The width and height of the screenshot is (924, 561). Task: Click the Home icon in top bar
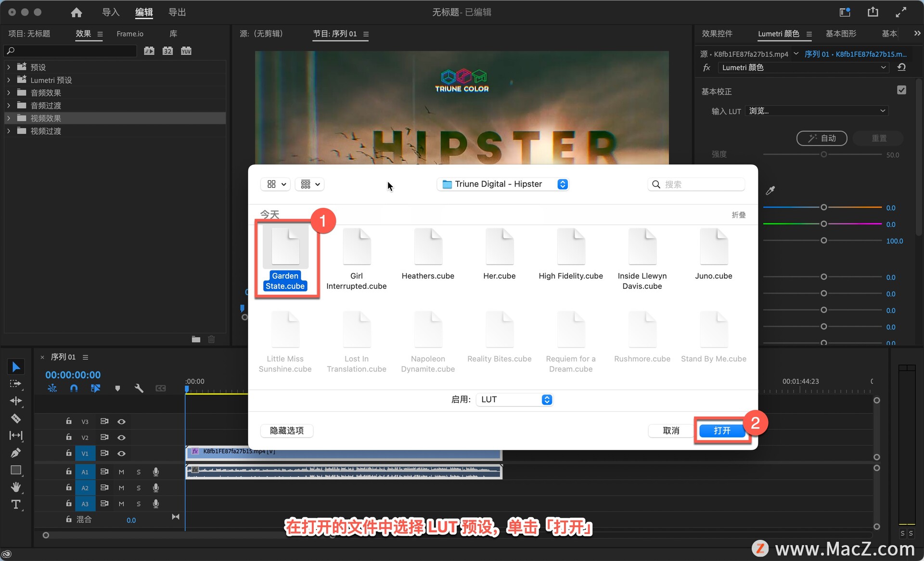tap(76, 13)
